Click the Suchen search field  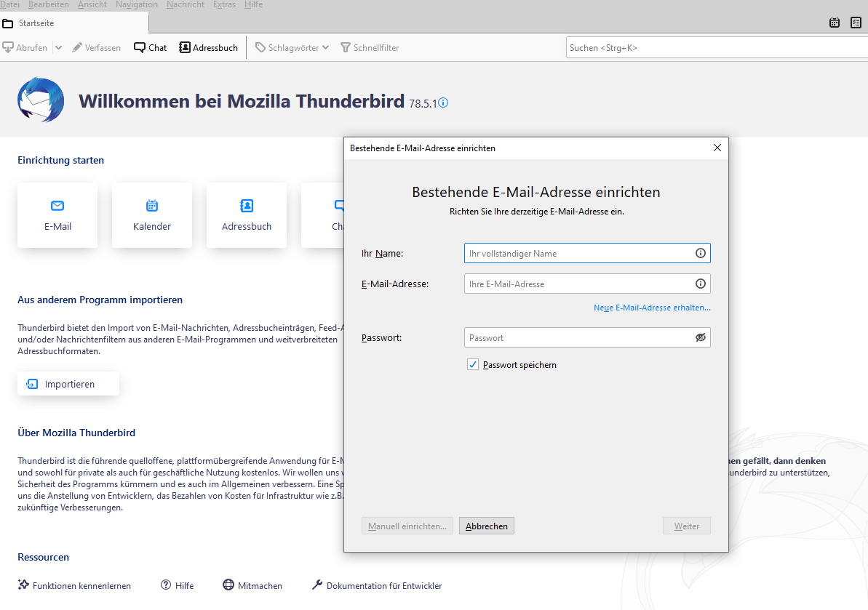point(717,47)
